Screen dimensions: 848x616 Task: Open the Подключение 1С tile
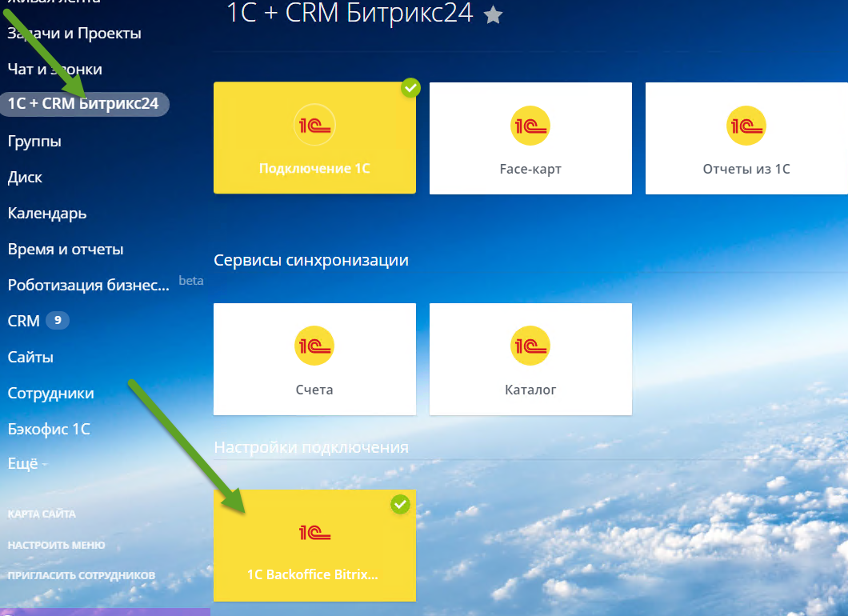[314, 138]
